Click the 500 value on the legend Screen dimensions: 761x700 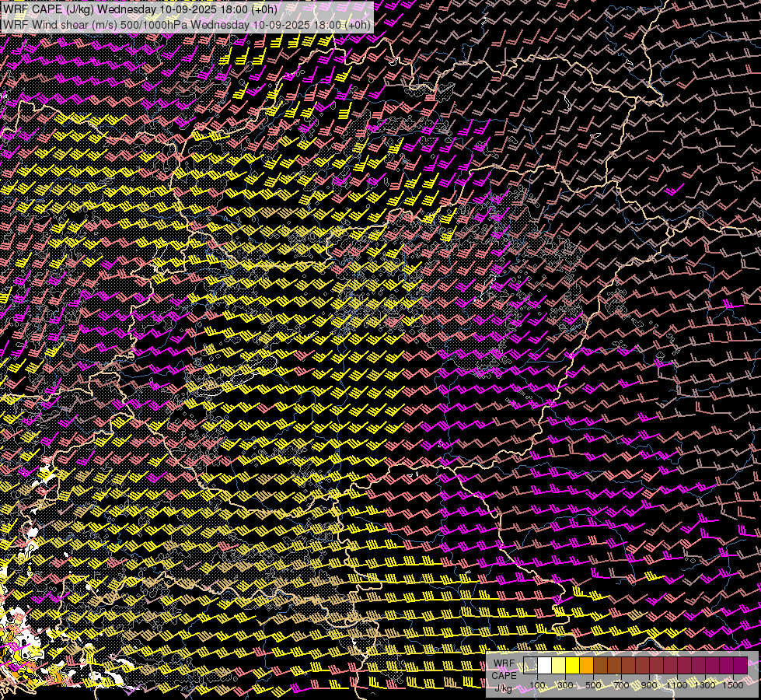[x=593, y=685]
